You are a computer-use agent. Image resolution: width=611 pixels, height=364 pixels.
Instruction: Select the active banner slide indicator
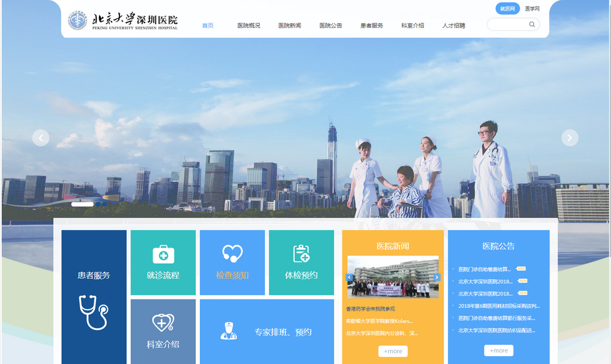click(x=82, y=204)
